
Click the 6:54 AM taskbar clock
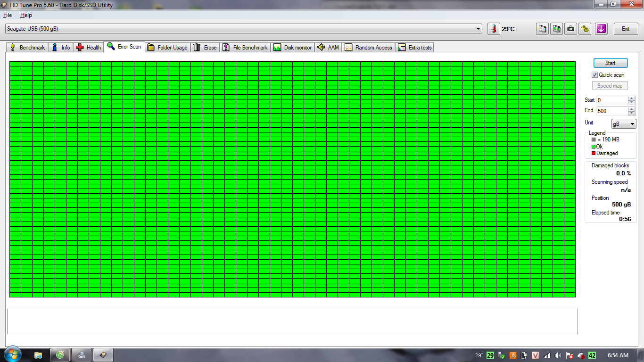(618, 355)
